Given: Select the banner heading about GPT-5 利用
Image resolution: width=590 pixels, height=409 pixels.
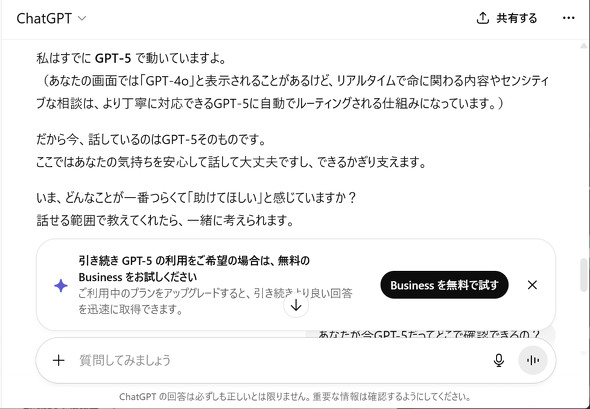Looking at the screenshot, I should (194, 269).
